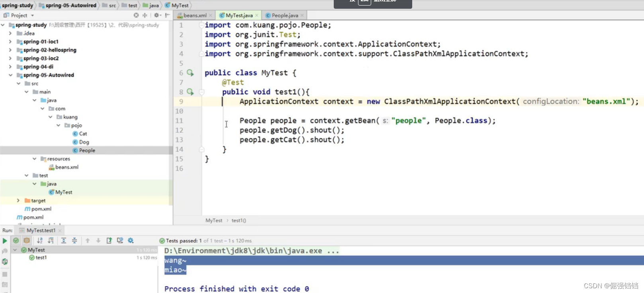Expand spring-02-hellospring module
Screen dimensions: 644x293
point(10,50)
